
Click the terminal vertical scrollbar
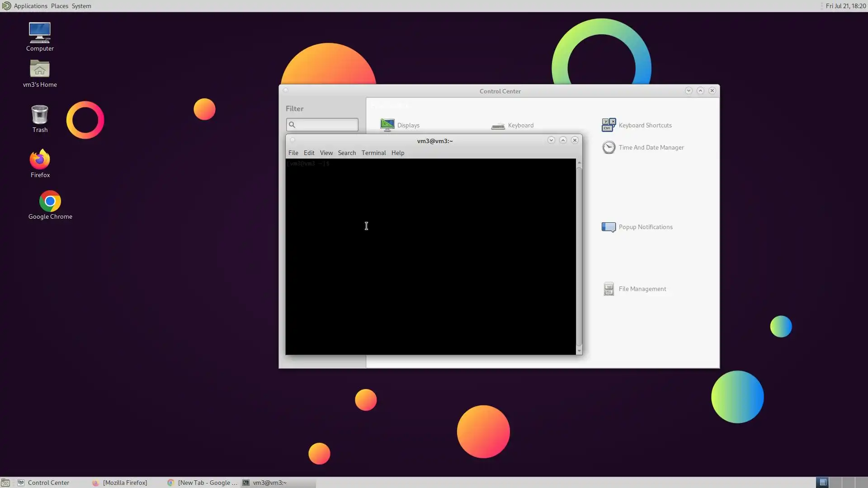[x=579, y=255]
